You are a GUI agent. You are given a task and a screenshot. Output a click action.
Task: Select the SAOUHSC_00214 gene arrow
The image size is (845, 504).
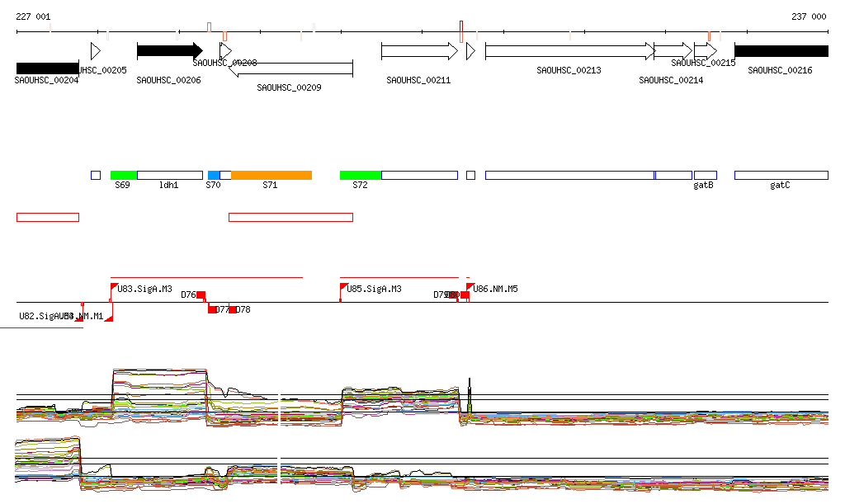(x=673, y=51)
